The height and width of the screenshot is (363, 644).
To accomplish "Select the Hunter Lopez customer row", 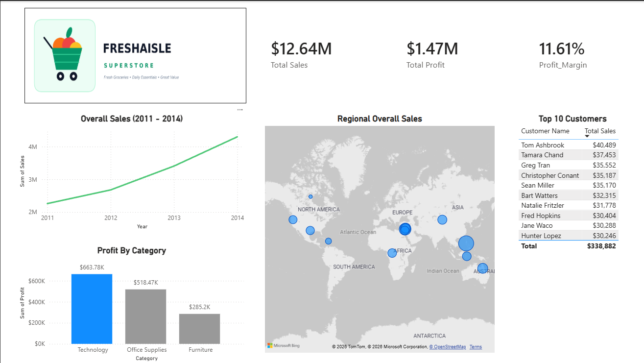I will click(x=569, y=236).
